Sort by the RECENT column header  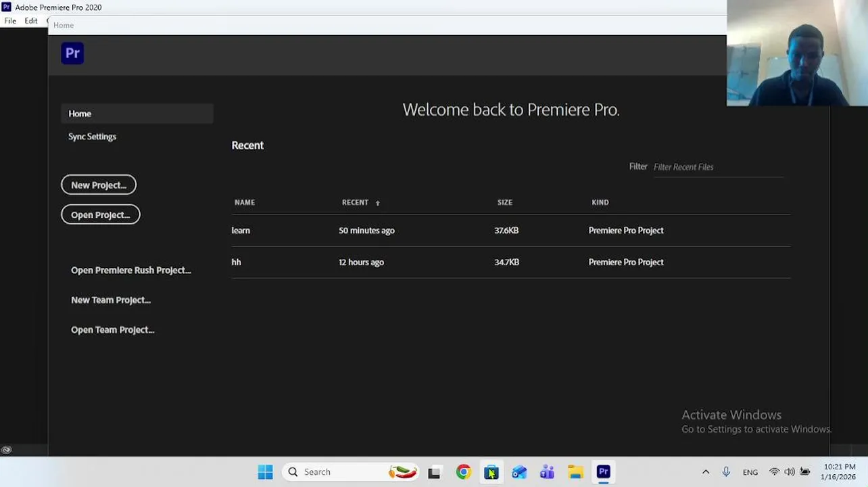tap(355, 202)
